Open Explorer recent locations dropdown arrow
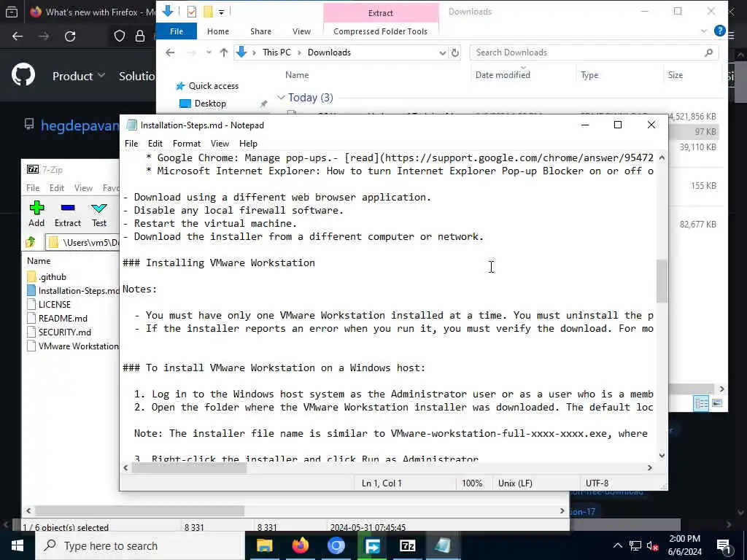Screen dimensions: 747x560 pyautogui.click(x=209, y=52)
